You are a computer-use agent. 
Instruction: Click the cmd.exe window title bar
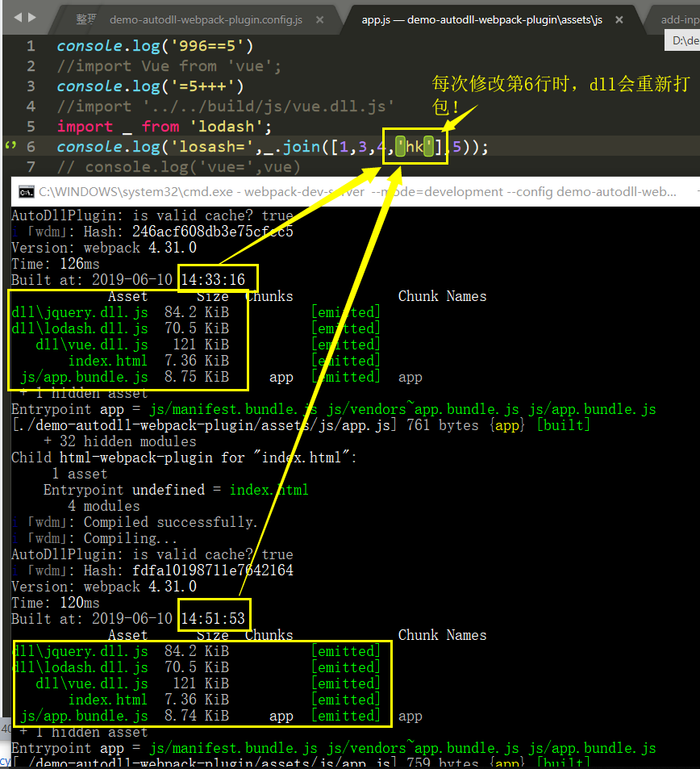tap(356, 192)
